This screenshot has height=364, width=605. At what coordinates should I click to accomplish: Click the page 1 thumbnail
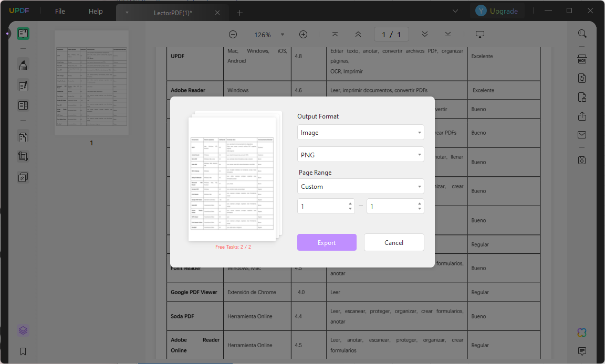[91, 84]
